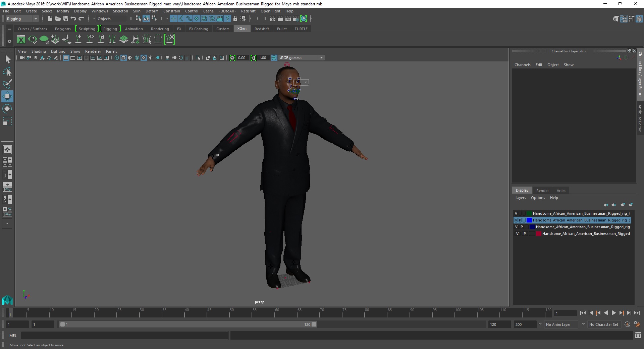
Task: Open shelf settings gear
Action: pyautogui.click(x=9, y=42)
